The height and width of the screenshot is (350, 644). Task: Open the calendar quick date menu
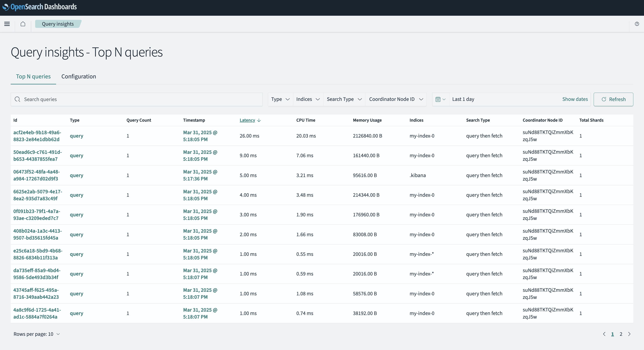tap(441, 99)
